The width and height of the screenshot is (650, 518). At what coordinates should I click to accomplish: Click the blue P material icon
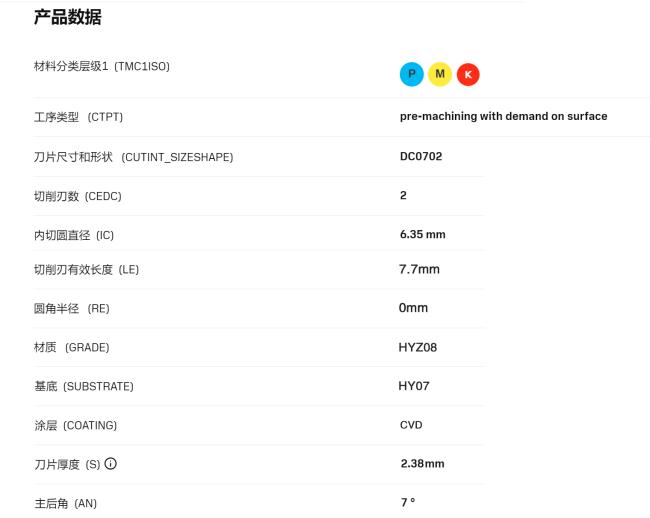tap(411, 74)
